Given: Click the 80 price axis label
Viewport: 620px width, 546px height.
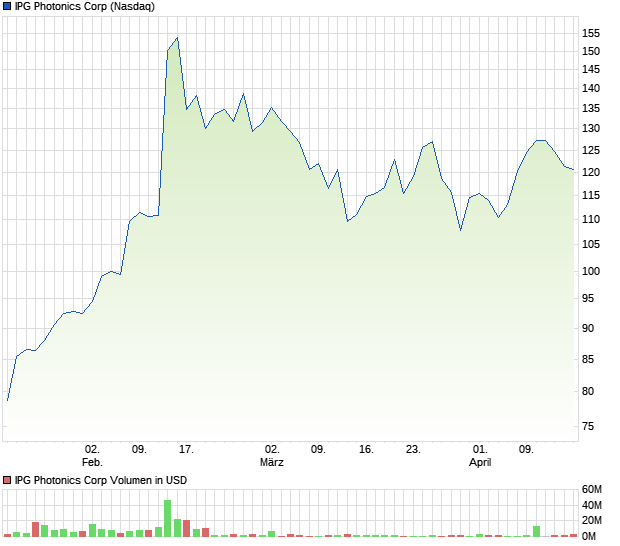Looking at the screenshot, I should [588, 391].
